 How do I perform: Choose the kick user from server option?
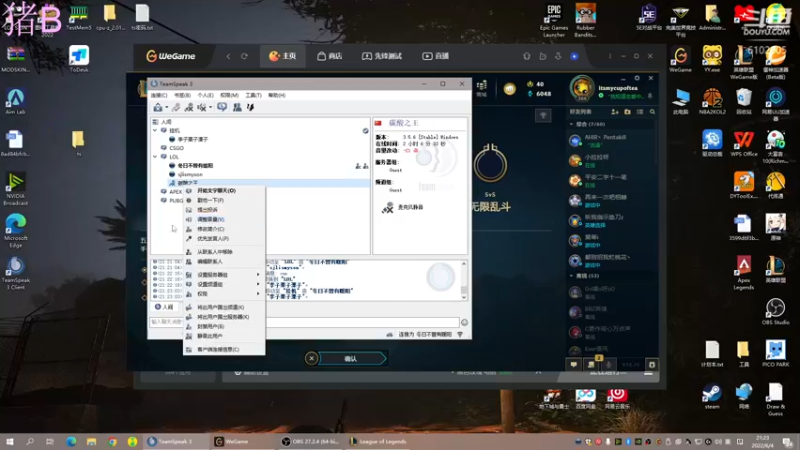pos(224,317)
